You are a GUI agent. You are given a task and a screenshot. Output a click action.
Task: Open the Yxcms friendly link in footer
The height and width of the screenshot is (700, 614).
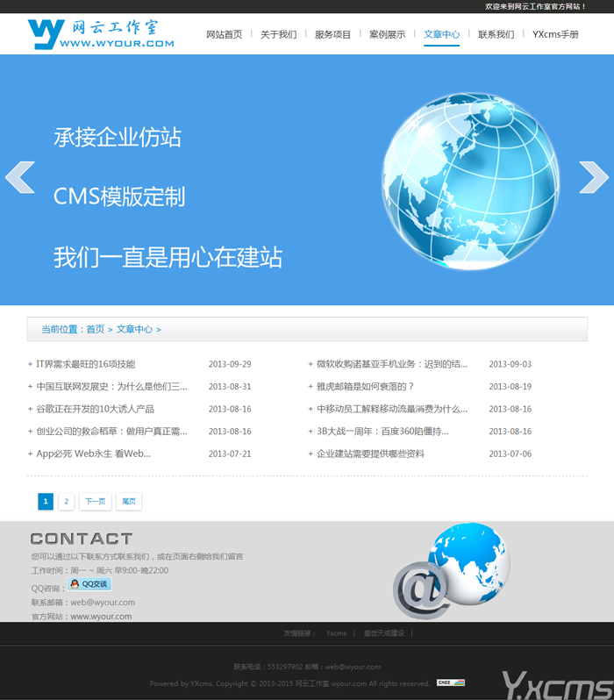tap(336, 633)
